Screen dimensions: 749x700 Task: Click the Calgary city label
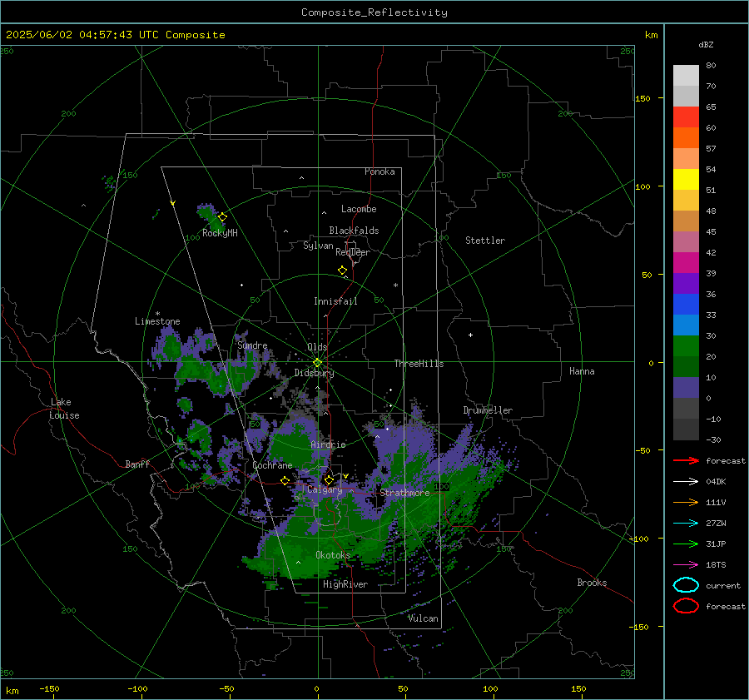pyautogui.click(x=325, y=489)
